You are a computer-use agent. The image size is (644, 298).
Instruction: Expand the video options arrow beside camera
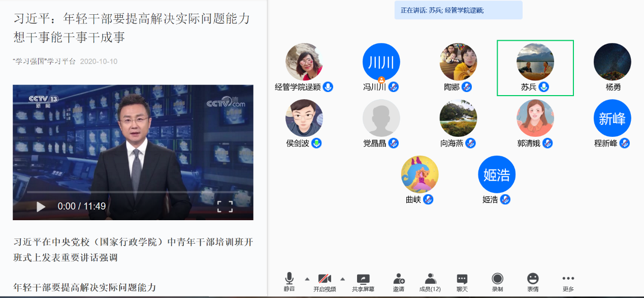pos(342,279)
